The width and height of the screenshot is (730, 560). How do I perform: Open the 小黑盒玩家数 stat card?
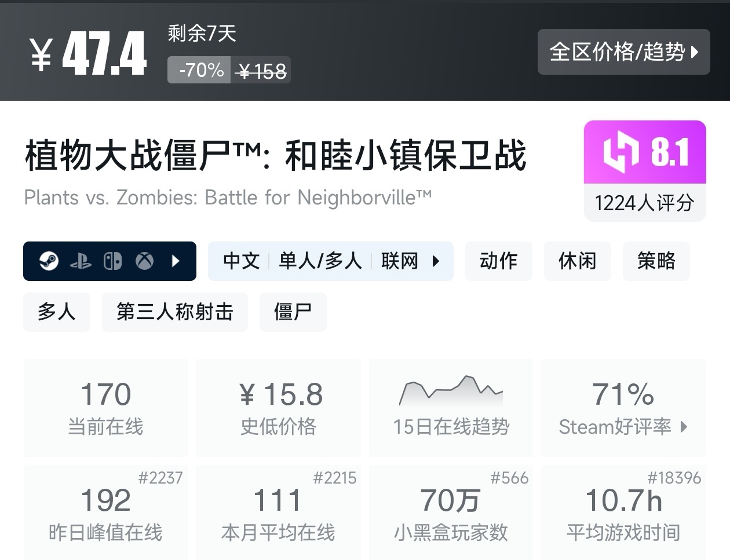[x=451, y=512]
